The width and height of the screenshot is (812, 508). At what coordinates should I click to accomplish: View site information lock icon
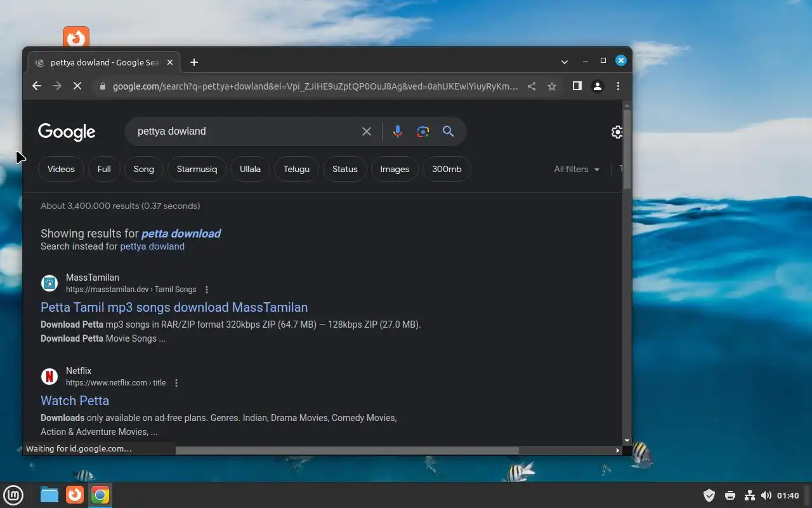102,86
